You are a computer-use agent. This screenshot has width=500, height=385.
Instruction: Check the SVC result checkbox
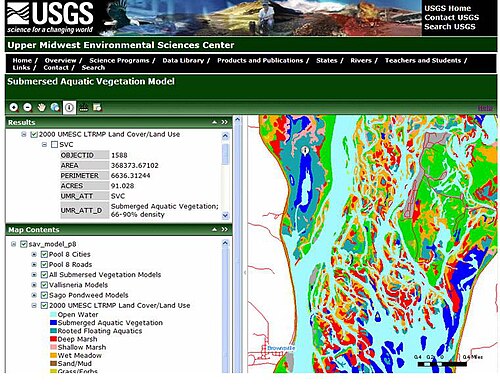(x=54, y=145)
